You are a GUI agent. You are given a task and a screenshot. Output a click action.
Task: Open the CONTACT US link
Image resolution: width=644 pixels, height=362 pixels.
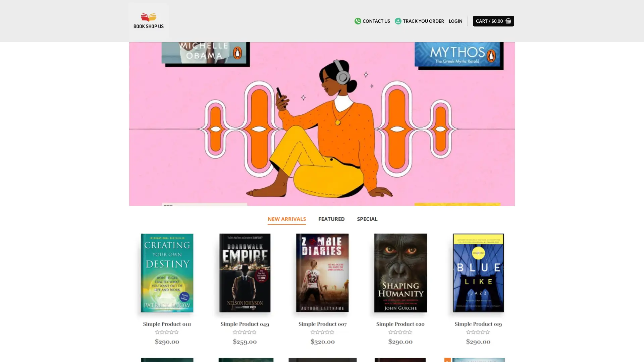376,21
